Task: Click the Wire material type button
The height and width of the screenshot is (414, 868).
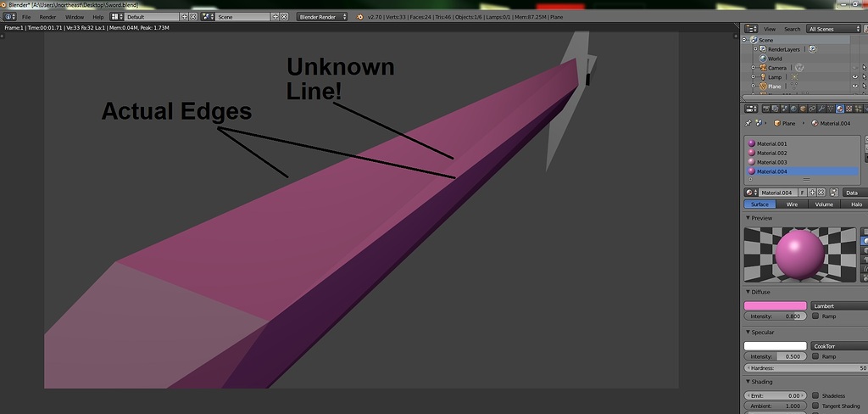Action: click(x=793, y=204)
